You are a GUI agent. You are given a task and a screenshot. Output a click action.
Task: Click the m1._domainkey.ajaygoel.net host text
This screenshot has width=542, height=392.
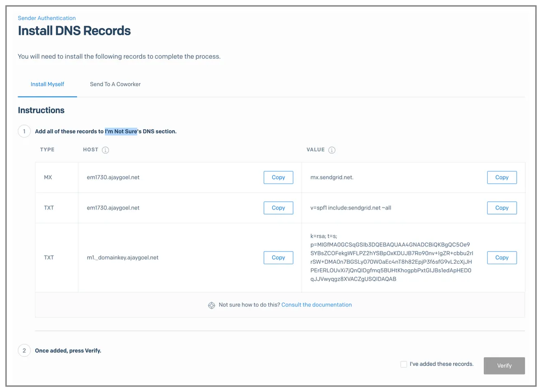pos(123,257)
